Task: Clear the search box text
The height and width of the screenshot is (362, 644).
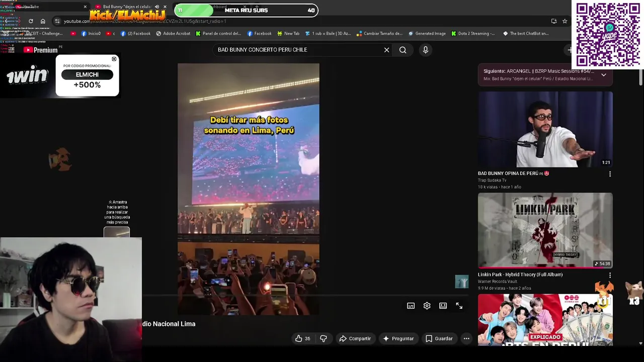Action: 386,50
